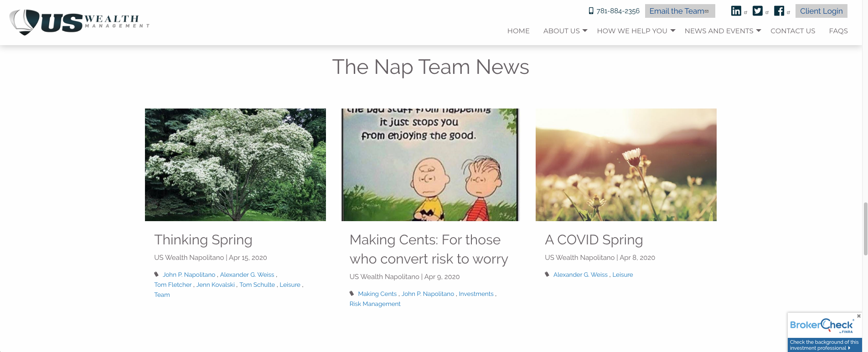Call the 781-884-2356 phone link

click(x=618, y=11)
